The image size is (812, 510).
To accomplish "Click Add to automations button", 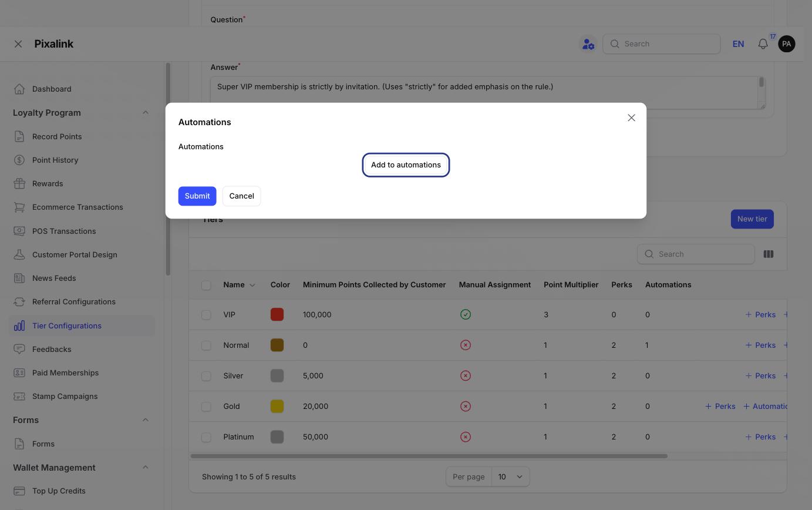I will click(406, 165).
